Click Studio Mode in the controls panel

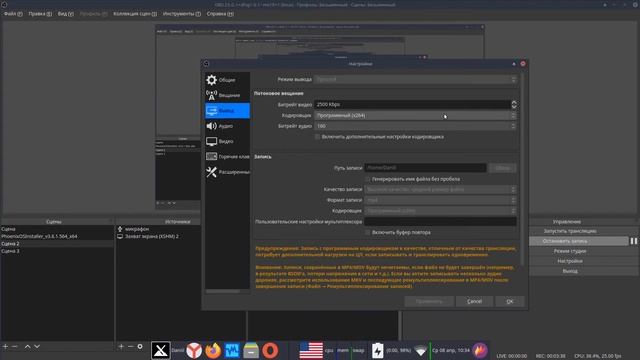(x=570, y=251)
